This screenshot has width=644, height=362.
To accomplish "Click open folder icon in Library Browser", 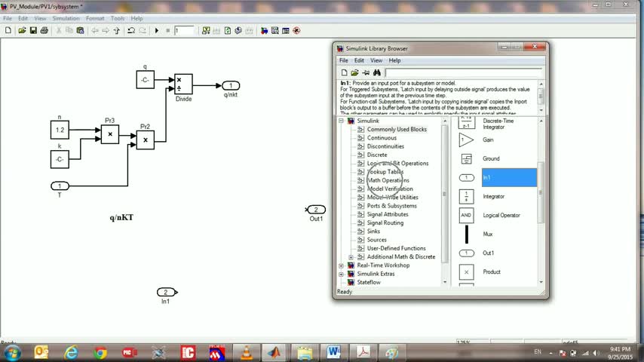I will (x=355, y=72).
